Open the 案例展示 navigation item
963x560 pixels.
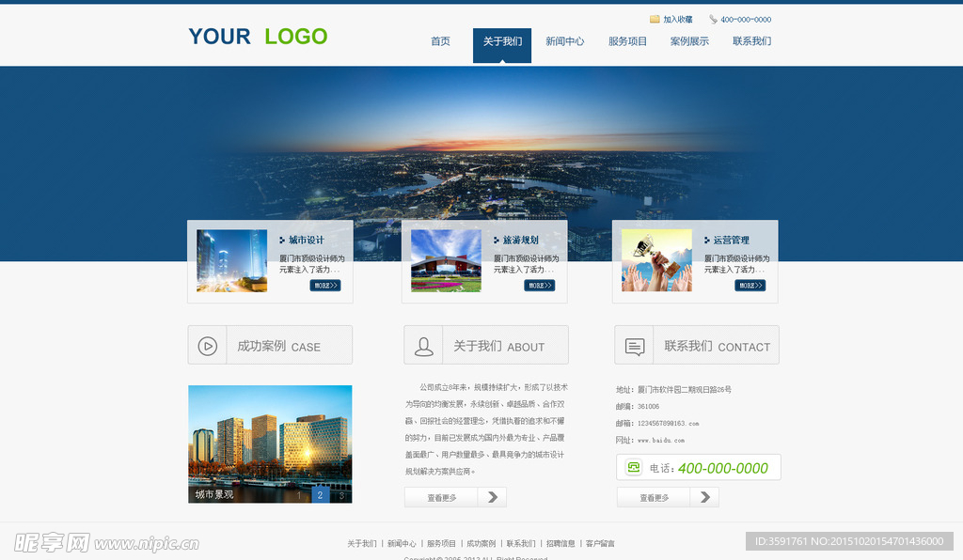[x=689, y=41]
